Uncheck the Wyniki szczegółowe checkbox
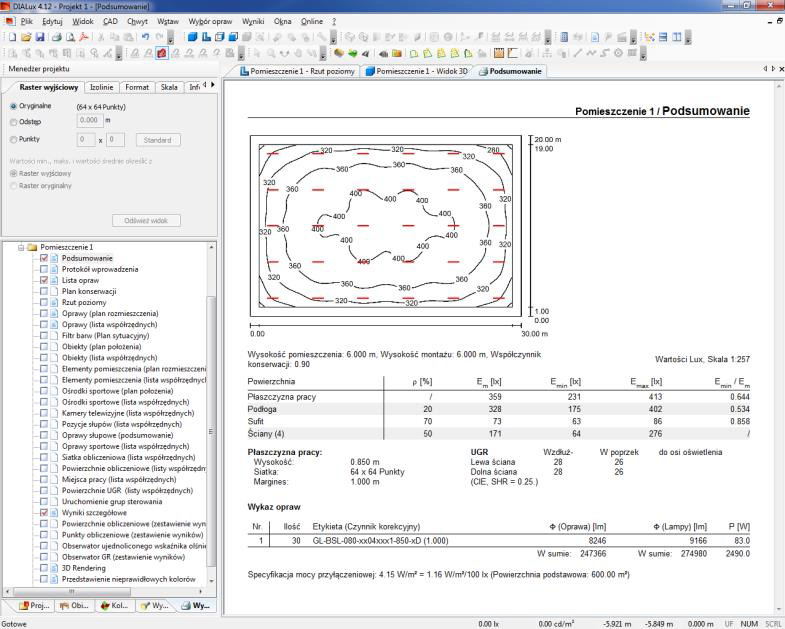The image size is (785, 629). pos(44,512)
